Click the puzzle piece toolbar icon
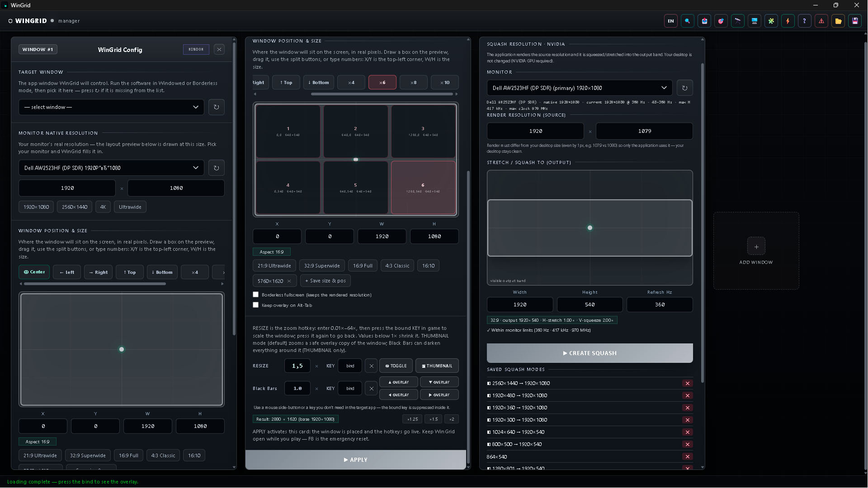Viewport: 868px width, 488px height. (771, 21)
